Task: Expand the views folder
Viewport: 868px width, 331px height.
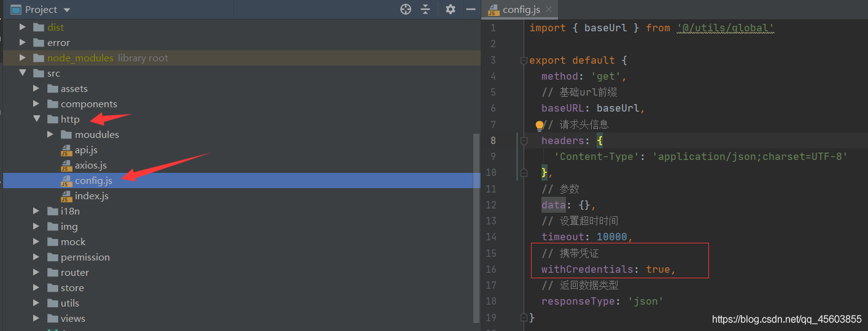Action: (x=37, y=318)
